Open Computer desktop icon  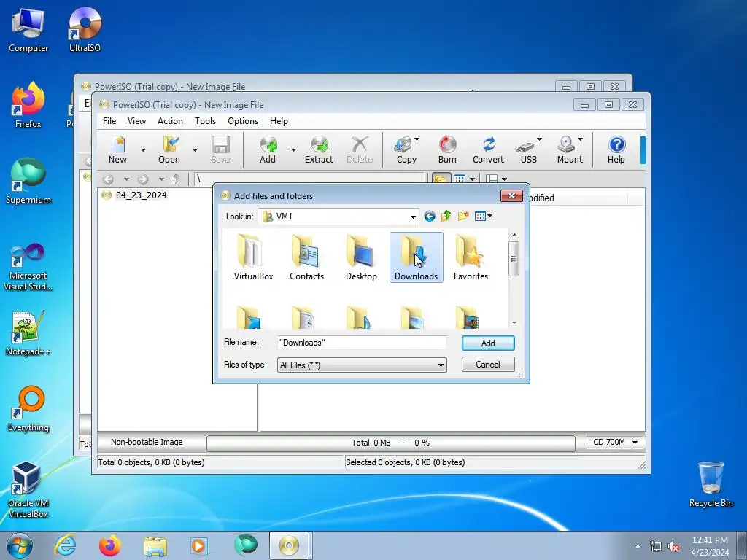point(28,29)
